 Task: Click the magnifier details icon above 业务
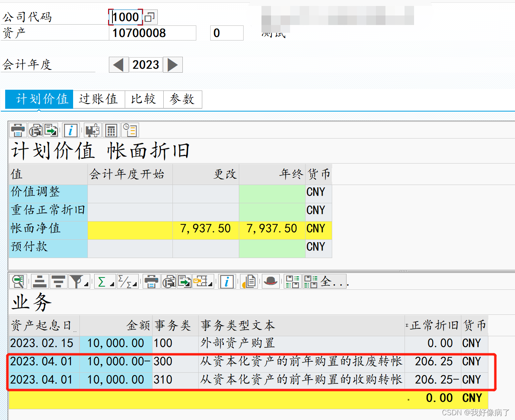click(x=18, y=281)
